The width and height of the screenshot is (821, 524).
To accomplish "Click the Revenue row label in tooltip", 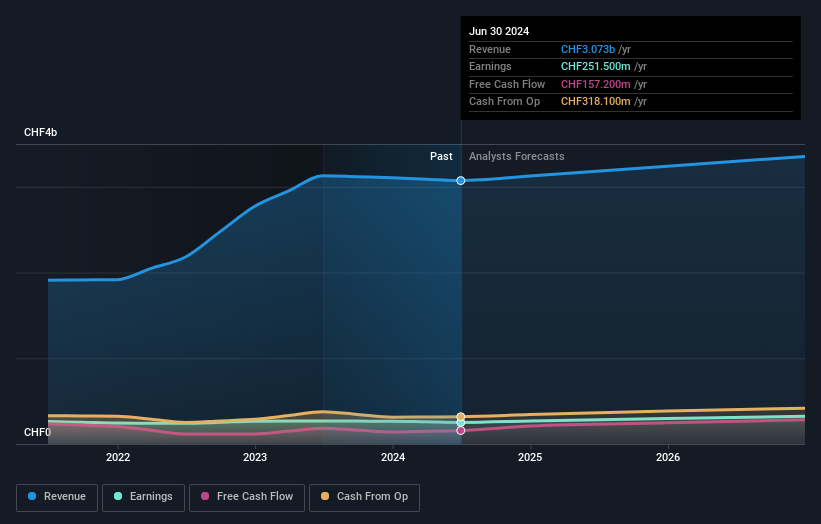I will coord(490,49).
